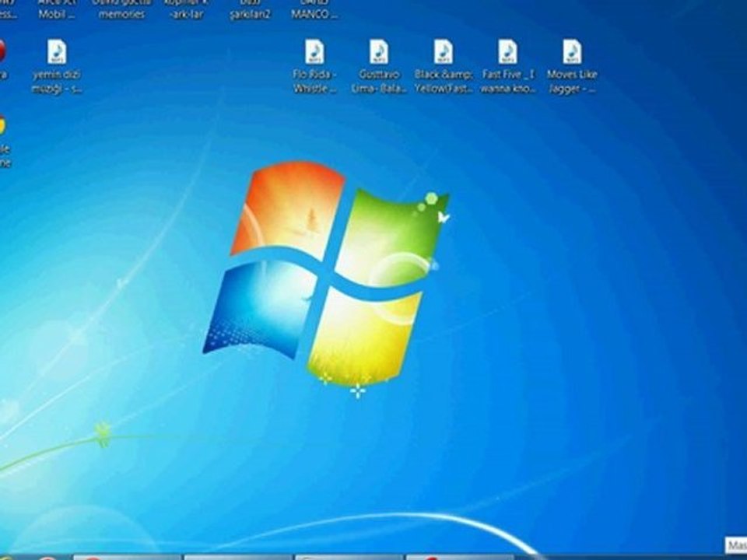The width and height of the screenshot is (747, 560).
Task: Click the 'MANCO ...' desktop item label
Action: pos(314,14)
